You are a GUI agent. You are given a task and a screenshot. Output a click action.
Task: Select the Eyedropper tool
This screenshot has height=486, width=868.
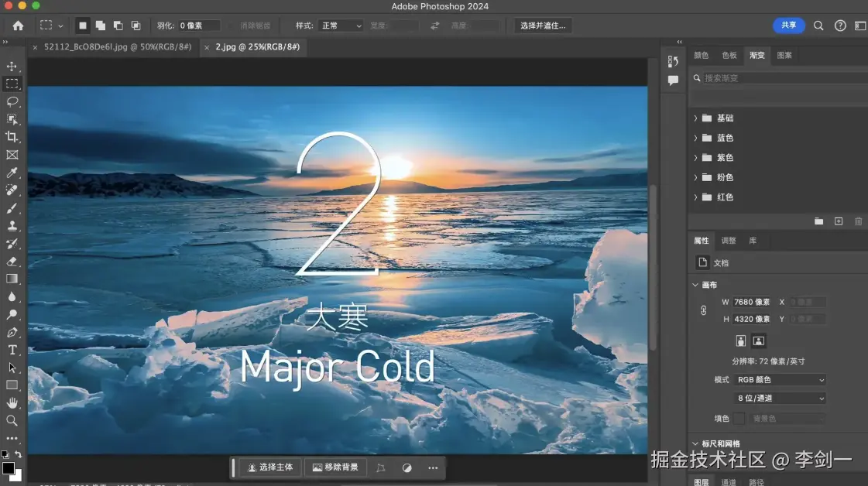12,173
